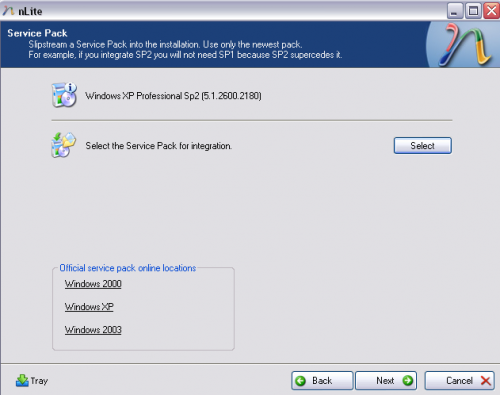Open the Windows 2000 service pack link

pyautogui.click(x=93, y=284)
